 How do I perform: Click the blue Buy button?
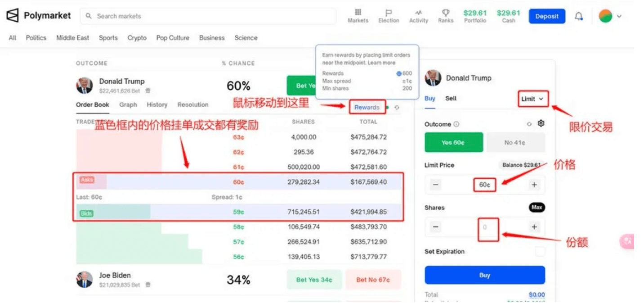[x=485, y=275]
